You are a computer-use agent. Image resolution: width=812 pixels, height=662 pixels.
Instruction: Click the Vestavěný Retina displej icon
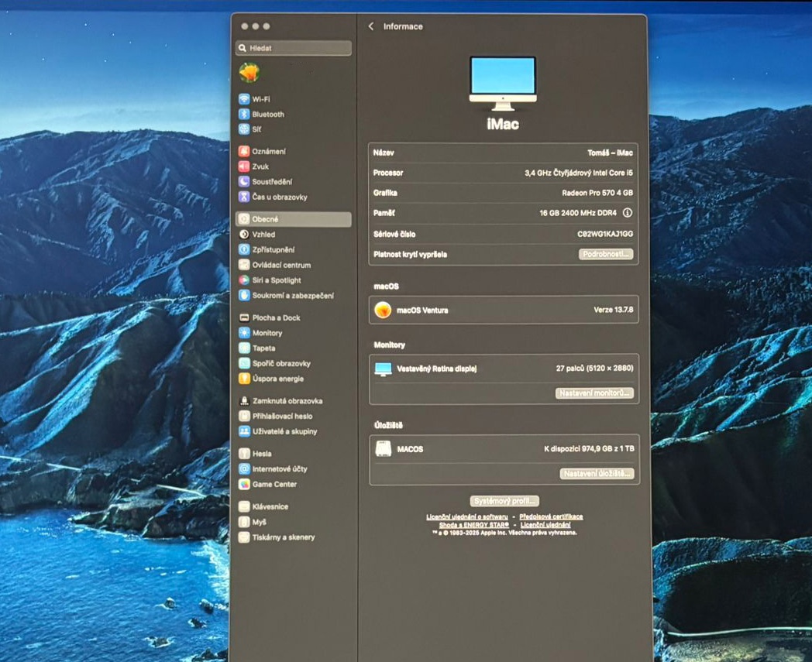384,369
